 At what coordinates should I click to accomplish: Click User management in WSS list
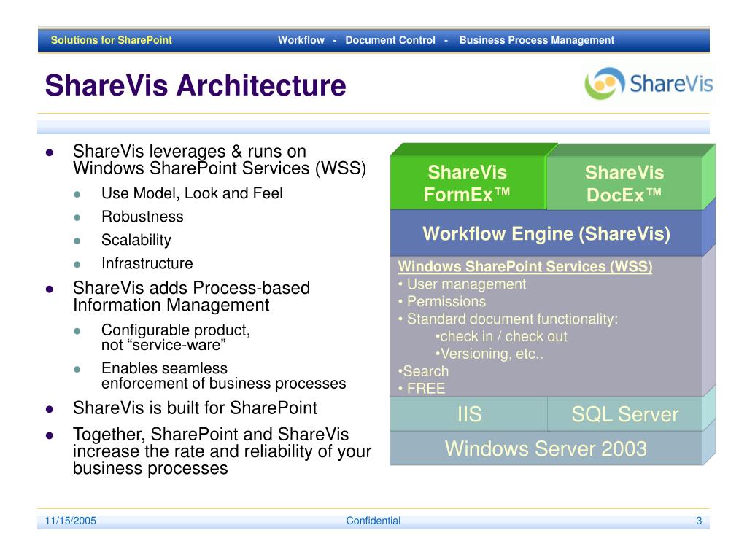pyautogui.click(x=466, y=284)
